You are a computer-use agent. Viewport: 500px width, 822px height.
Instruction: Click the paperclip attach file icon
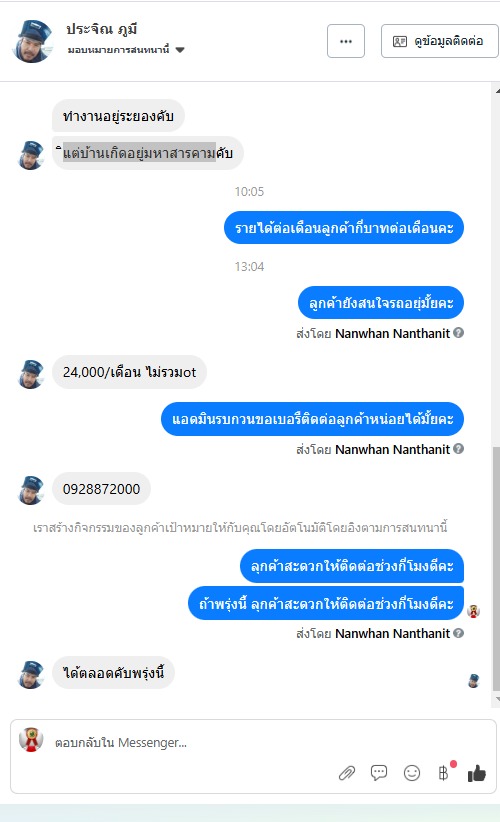(x=346, y=773)
